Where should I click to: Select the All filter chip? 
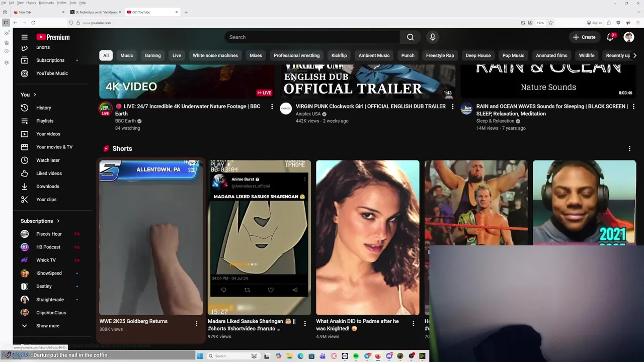click(106, 55)
